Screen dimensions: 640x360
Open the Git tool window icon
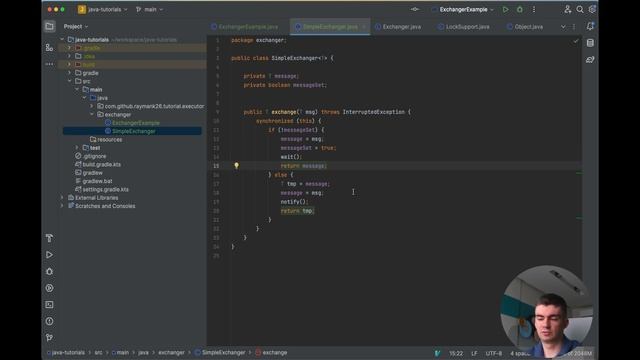[49, 338]
